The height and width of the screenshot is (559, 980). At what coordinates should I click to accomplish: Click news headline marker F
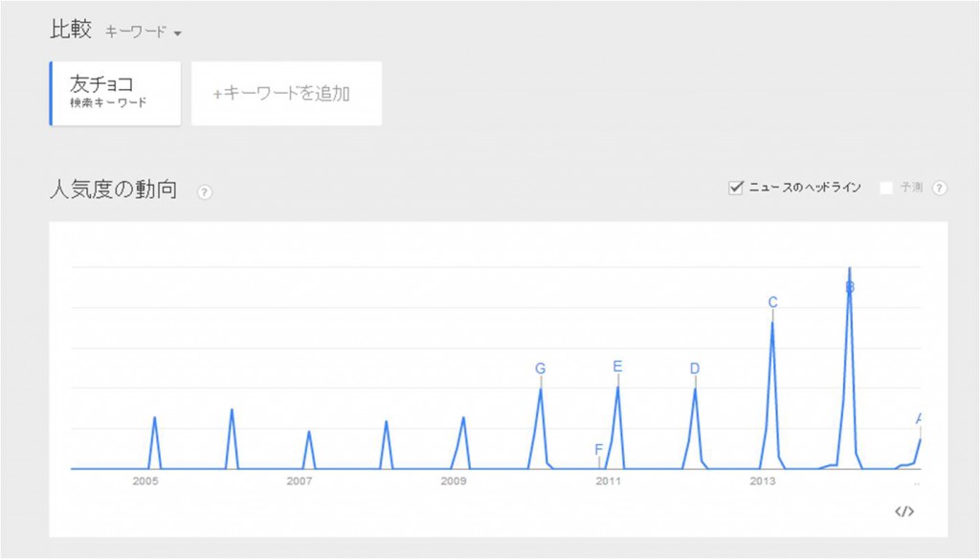tap(598, 449)
